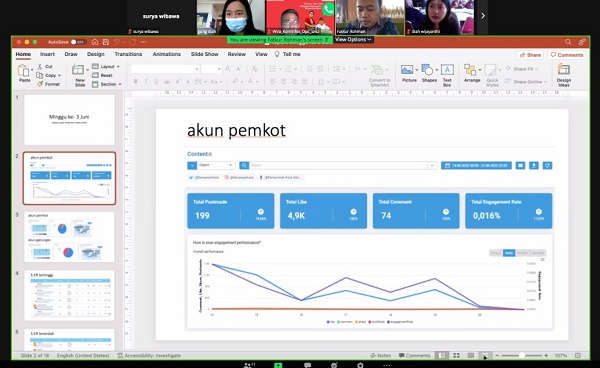Open the Slide Show tab
The image size is (600, 368).
click(x=205, y=54)
